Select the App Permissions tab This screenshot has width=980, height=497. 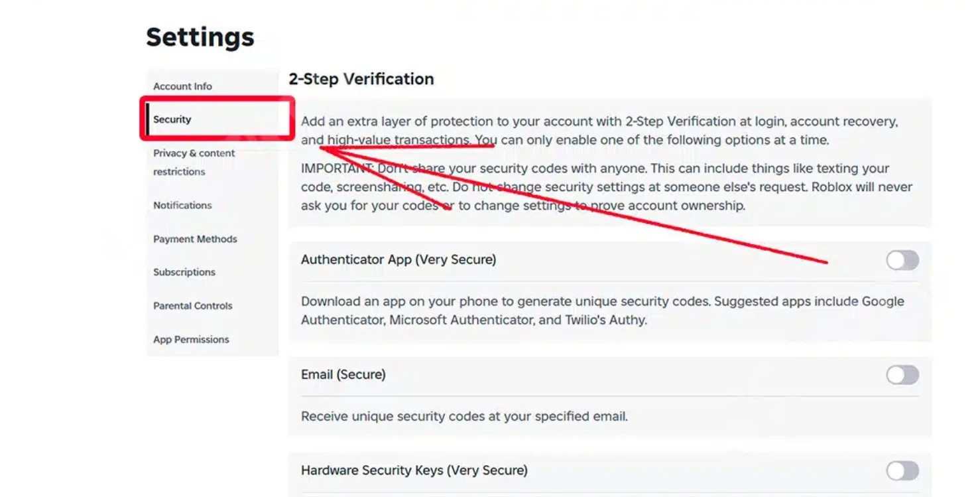(191, 339)
